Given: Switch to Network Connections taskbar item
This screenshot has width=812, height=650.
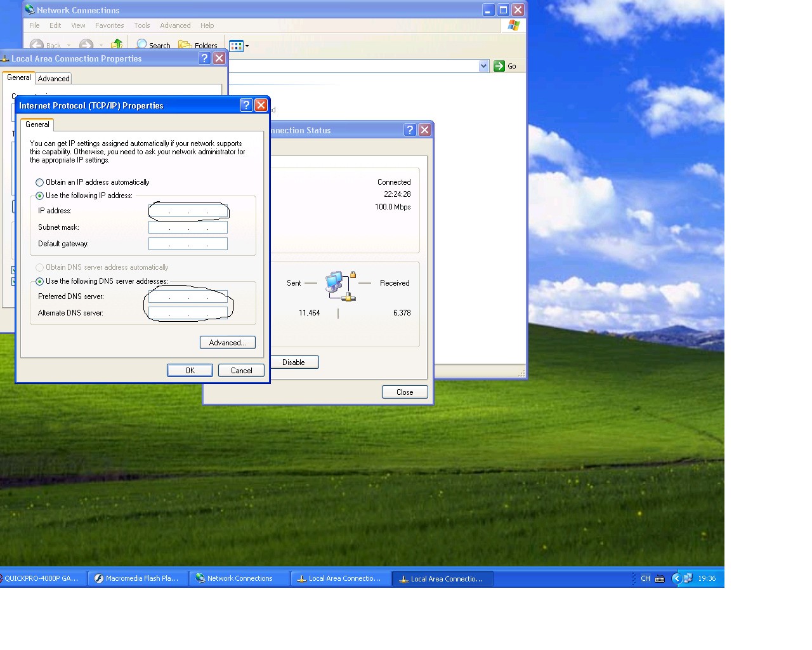Looking at the screenshot, I should tap(240, 578).
